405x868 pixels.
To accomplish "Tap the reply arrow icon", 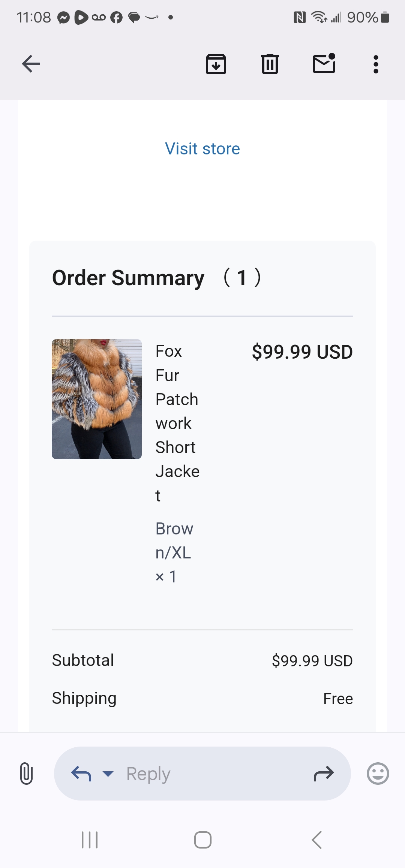I will [x=81, y=774].
